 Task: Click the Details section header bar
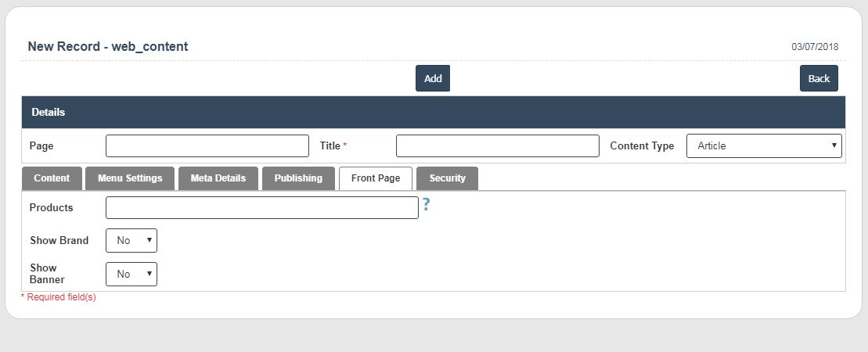point(433,112)
